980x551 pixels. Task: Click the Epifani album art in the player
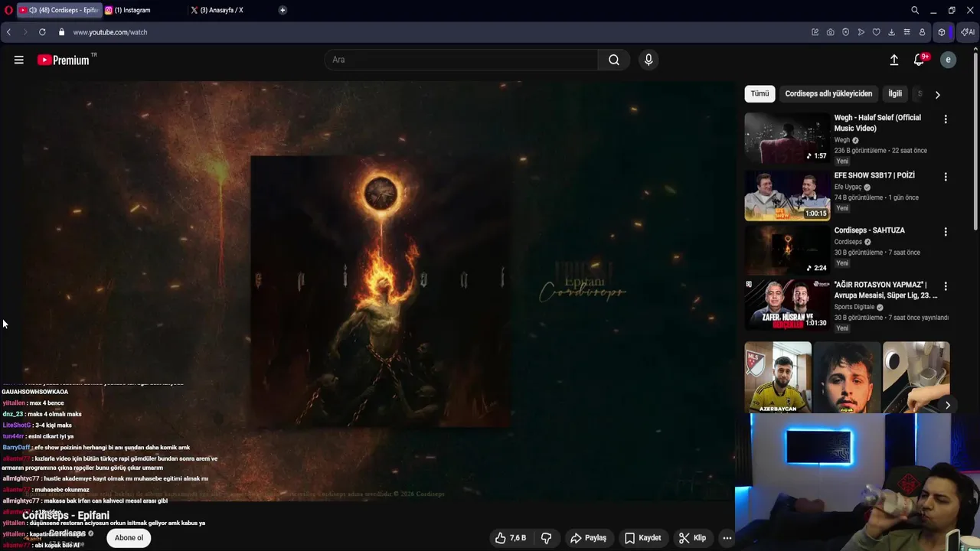tap(381, 292)
